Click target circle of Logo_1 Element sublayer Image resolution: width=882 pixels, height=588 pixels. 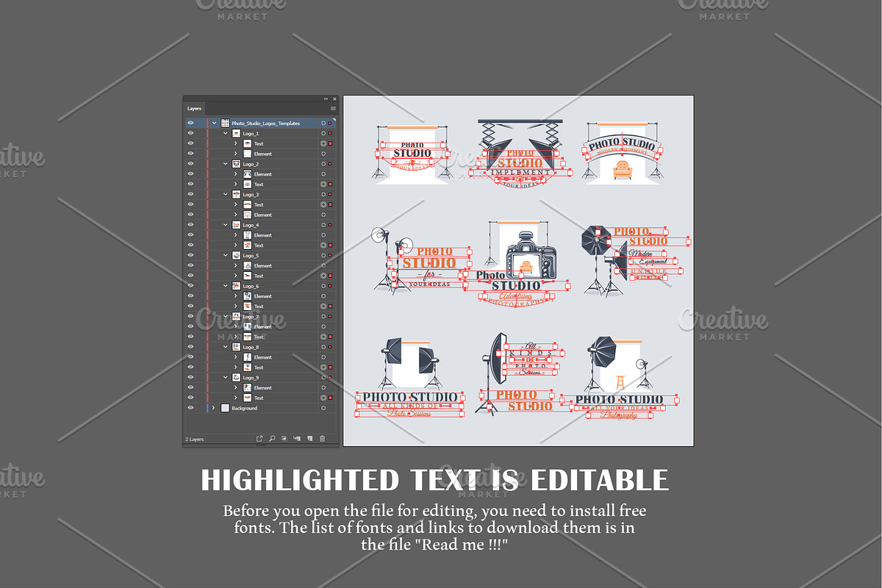click(x=323, y=154)
